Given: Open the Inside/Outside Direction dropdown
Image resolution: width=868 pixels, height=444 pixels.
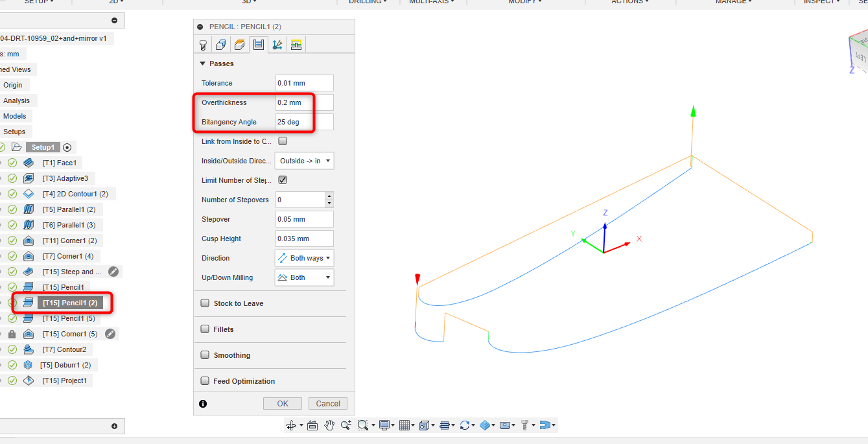Looking at the screenshot, I should tap(304, 160).
